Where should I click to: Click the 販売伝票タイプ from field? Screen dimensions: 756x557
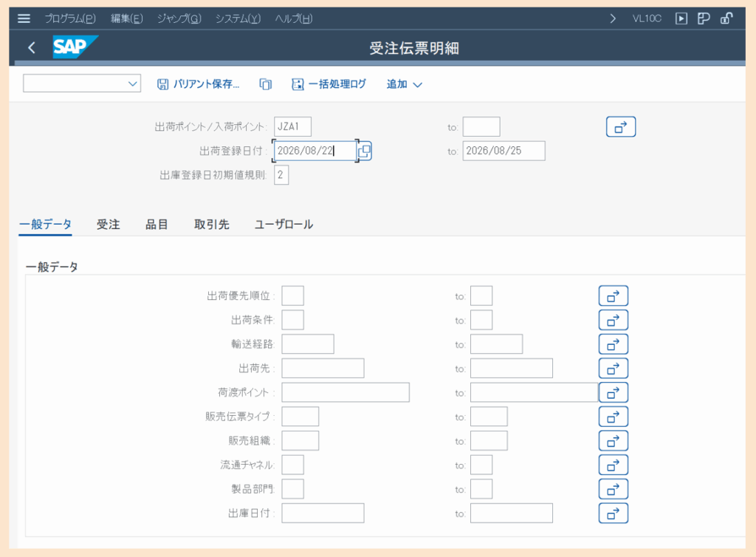tap(300, 416)
